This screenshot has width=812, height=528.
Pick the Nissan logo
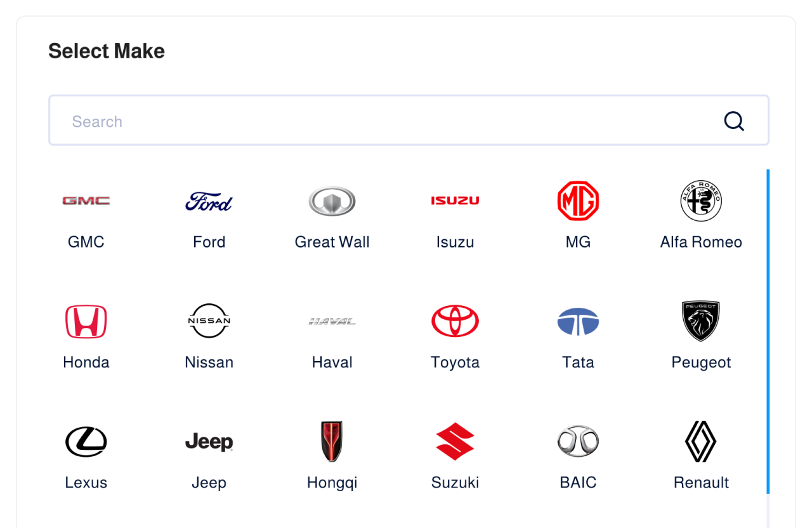209,321
